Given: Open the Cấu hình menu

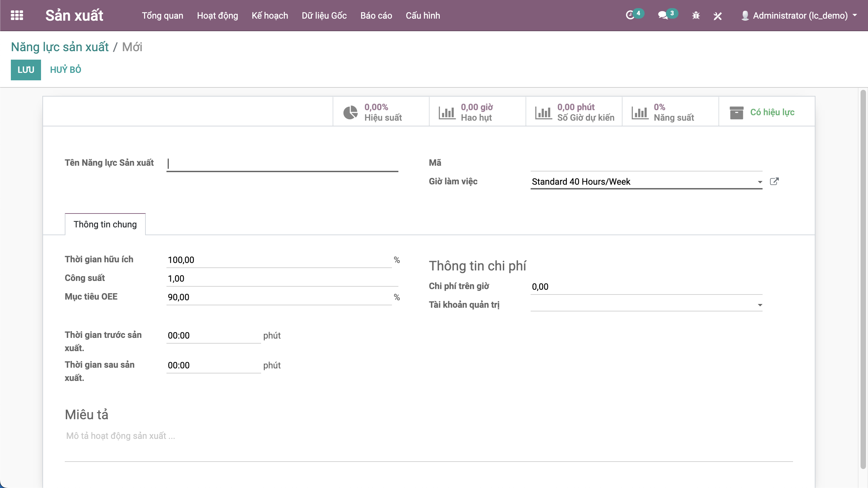Looking at the screenshot, I should (x=423, y=16).
